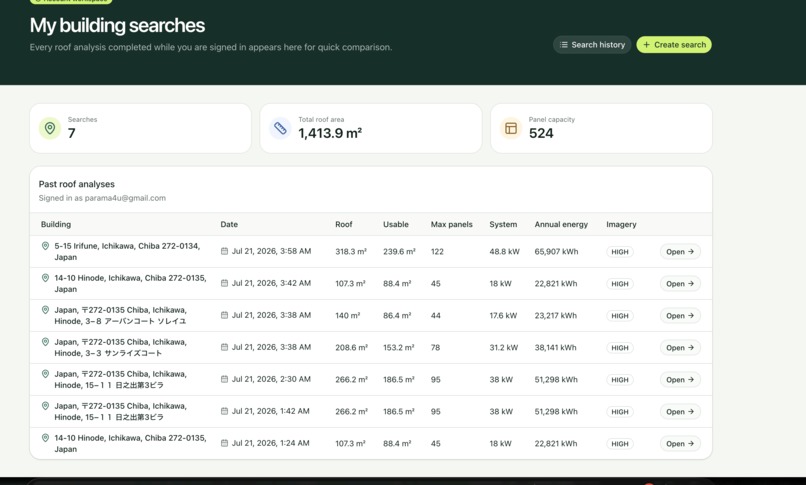Click the plus icon inside Create search button
Viewport: 806px width, 485px height.
pyautogui.click(x=647, y=45)
